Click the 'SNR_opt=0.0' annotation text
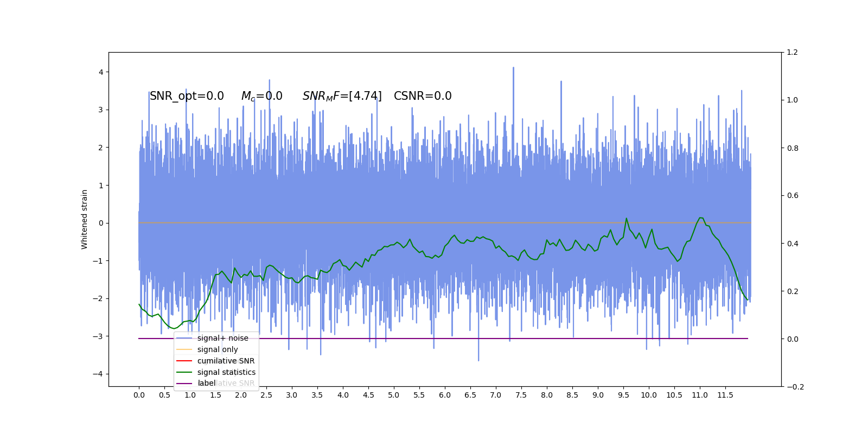This screenshot has width=868, height=434. [187, 96]
